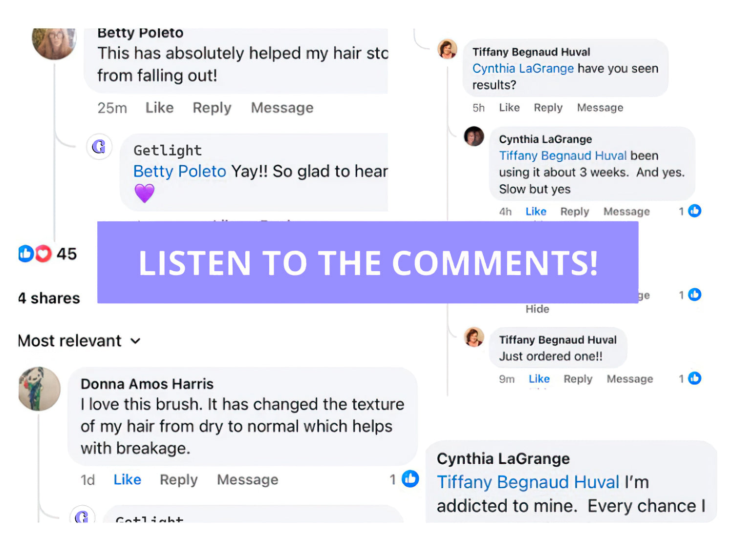Open the 4 shares list
The width and height of the screenshot is (733, 560).
pyautogui.click(x=49, y=298)
